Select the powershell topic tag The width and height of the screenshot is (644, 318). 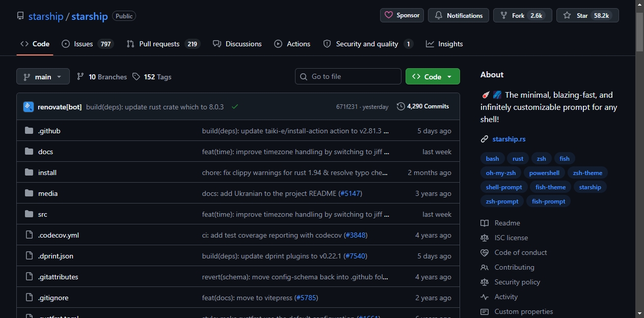[544, 173]
